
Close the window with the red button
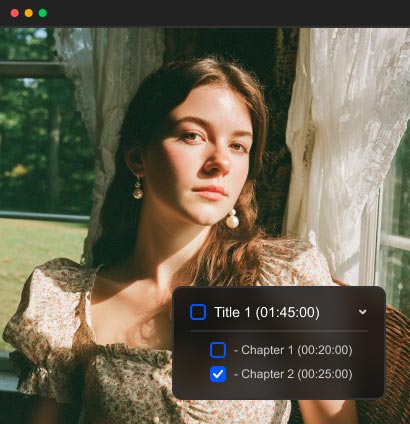coord(15,13)
